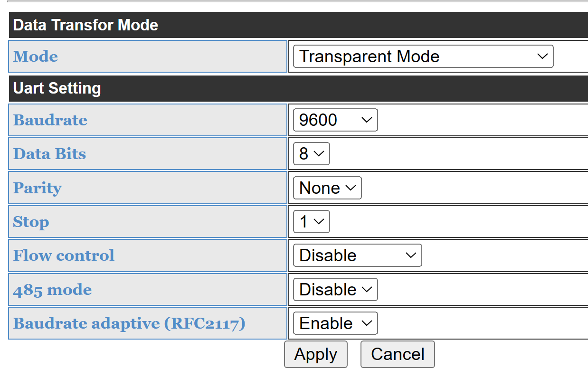Click the Cancel button
The height and width of the screenshot is (388, 588).
[398, 354]
